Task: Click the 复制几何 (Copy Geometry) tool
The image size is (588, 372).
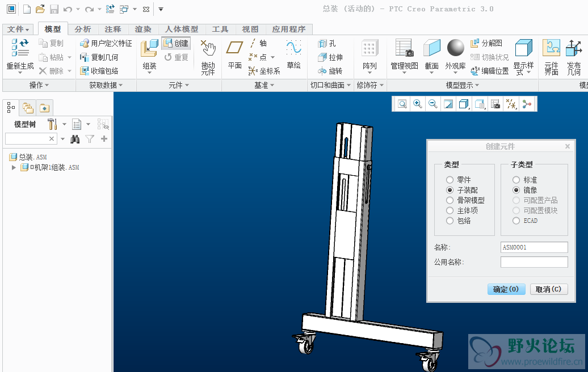Action: (99, 57)
